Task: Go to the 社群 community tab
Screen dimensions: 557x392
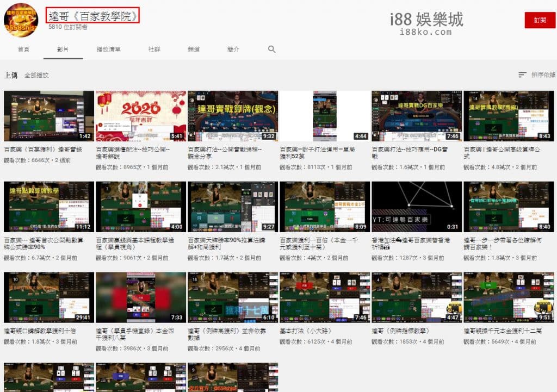Action: 154,49
